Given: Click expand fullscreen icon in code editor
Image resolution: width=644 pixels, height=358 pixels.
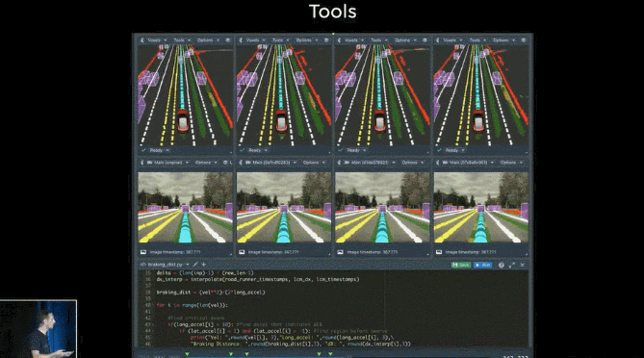Looking at the screenshot, I should pos(512,266).
